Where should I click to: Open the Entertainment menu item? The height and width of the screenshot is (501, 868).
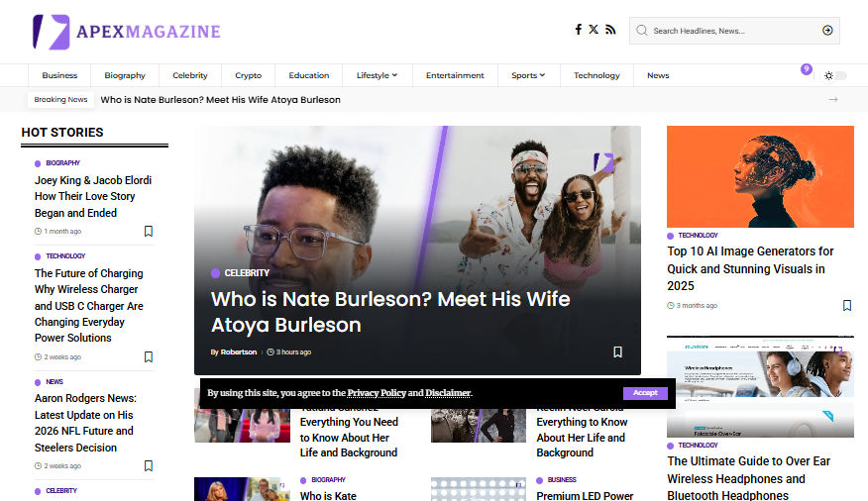point(455,75)
